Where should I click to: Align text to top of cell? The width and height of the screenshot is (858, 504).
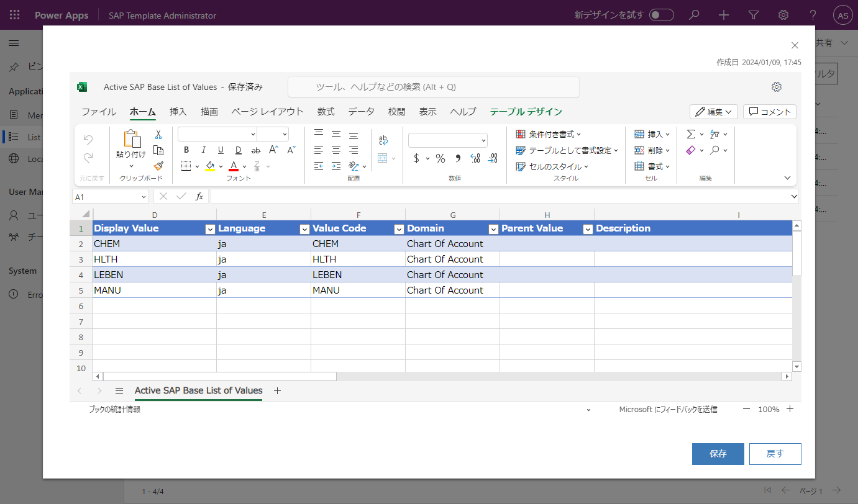(x=319, y=134)
